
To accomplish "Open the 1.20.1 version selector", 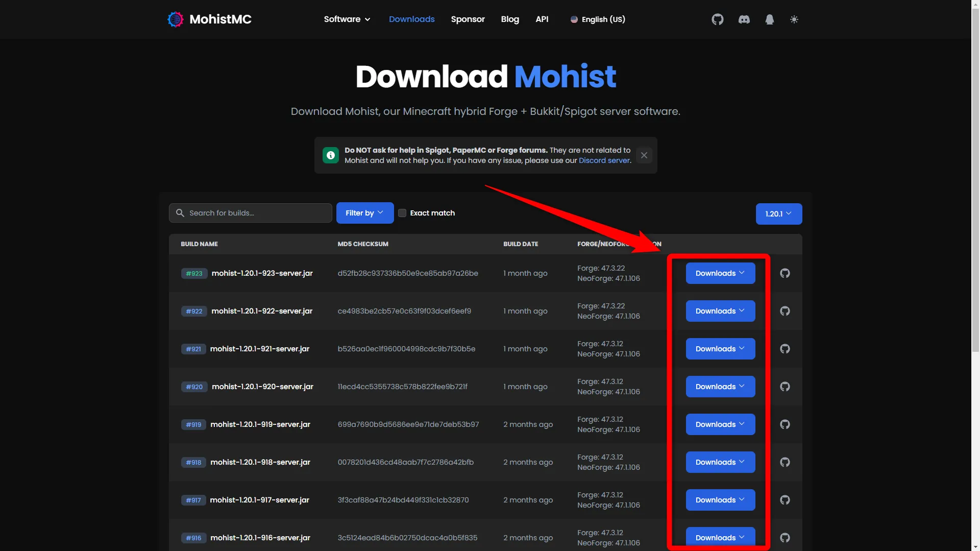I will pyautogui.click(x=779, y=214).
